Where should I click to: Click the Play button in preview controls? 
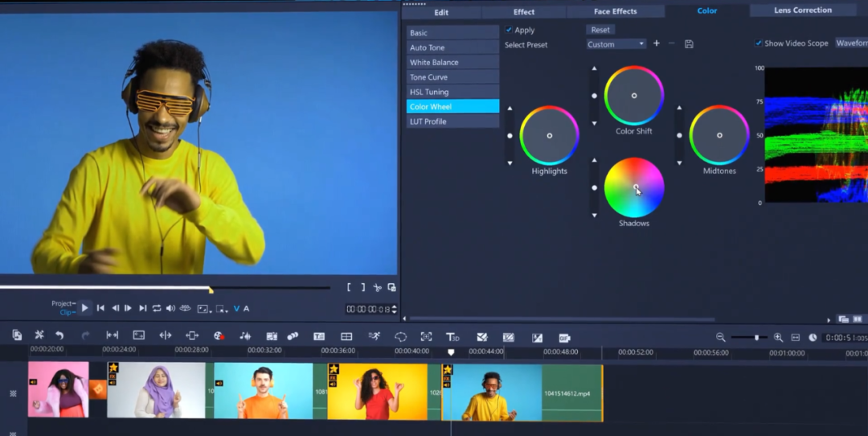coord(85,308)
